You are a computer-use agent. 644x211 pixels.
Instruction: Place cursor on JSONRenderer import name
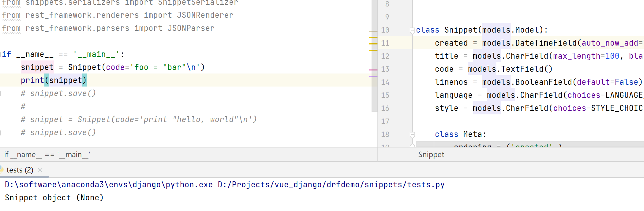(205, 15)
